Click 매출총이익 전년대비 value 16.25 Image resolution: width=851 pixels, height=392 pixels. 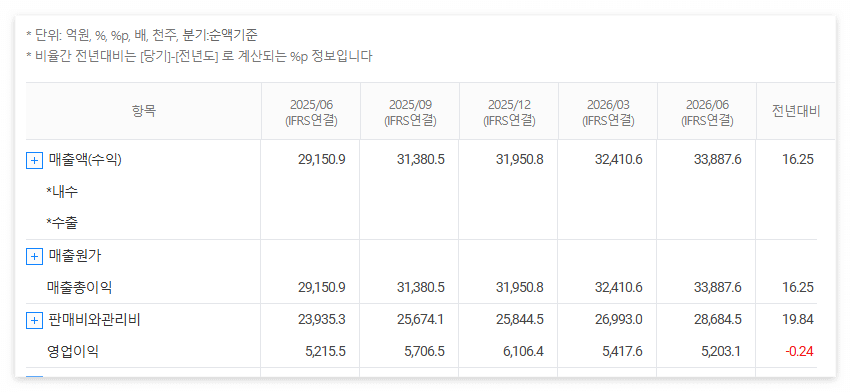pyautogui.click(x=798, y=287)
